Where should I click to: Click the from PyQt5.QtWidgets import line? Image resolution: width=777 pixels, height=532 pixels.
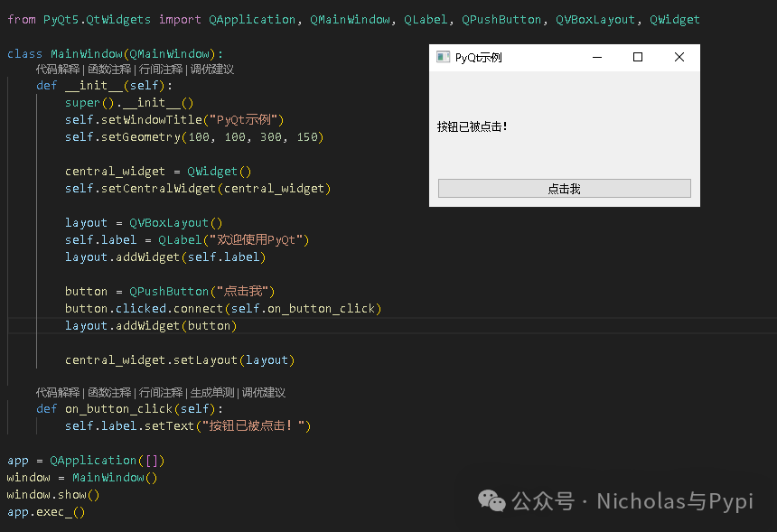pyautogui.click(x=353, y=20)
